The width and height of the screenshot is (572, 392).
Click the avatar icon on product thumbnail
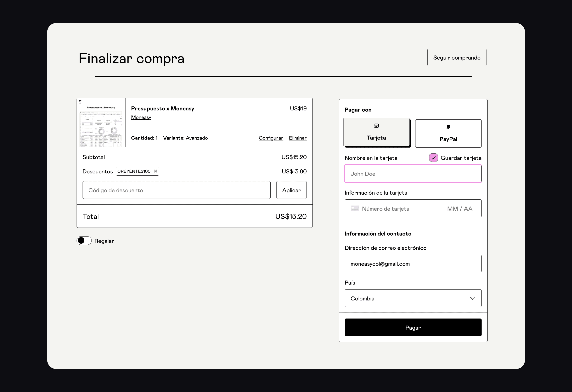click(x=80, y=102)
